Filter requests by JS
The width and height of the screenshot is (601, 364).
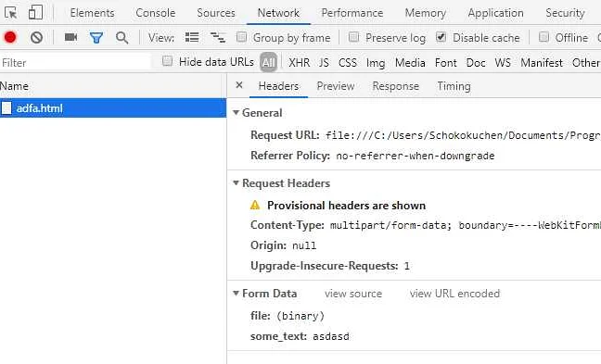324,62
